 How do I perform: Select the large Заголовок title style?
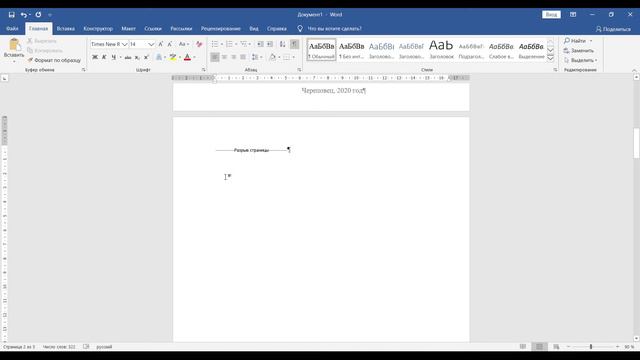pyautogui.click(x=441, y=50)
